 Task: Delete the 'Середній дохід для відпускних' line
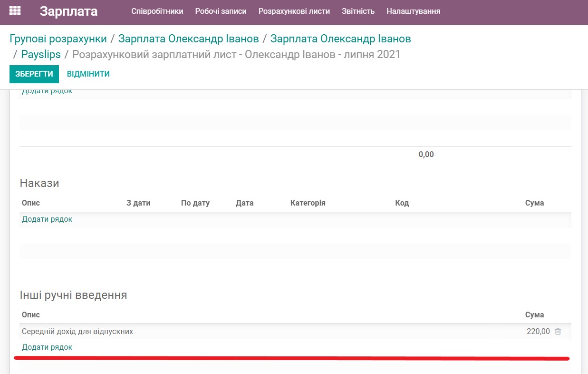coord(557,331)
